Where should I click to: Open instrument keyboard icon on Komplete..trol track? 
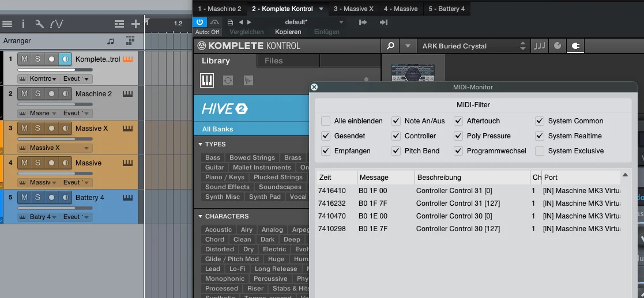point(128,59)
